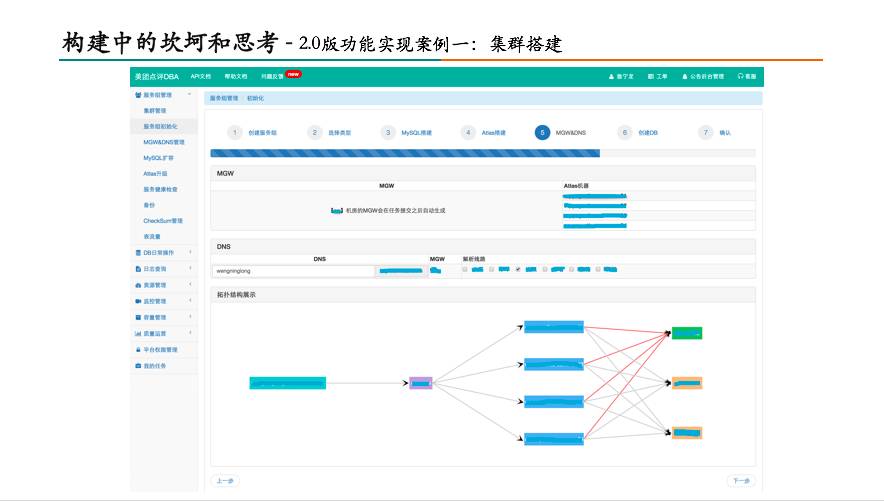Click the step 4 circle

[468, 132]
